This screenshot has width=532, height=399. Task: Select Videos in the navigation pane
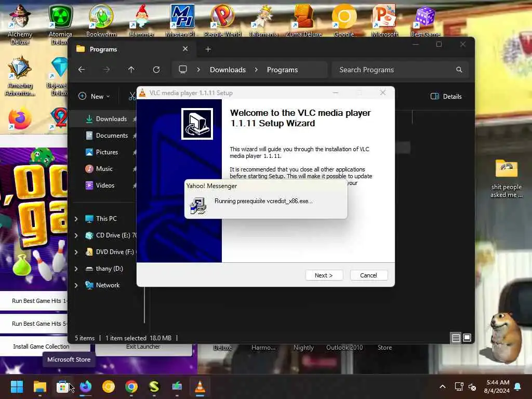click(105, 185)
